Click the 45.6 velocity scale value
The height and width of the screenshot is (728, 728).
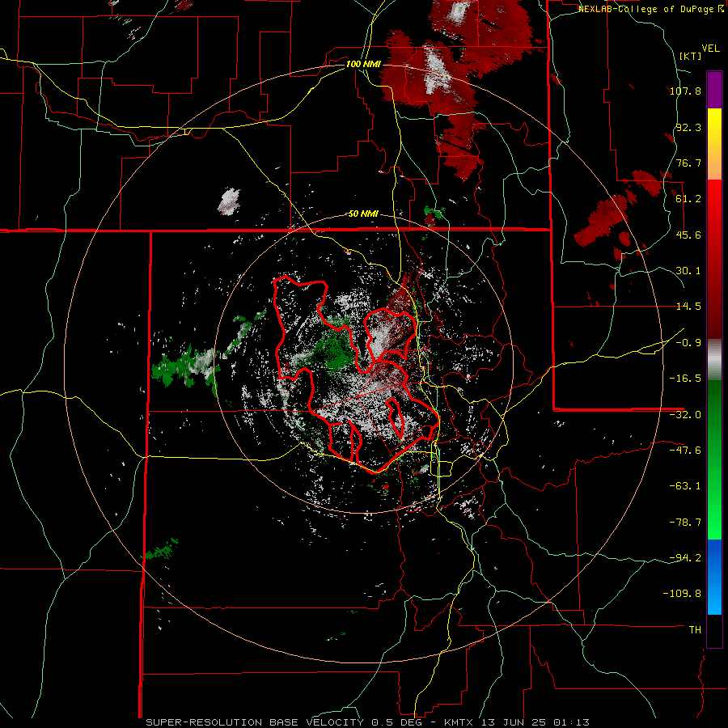[688, 235]
